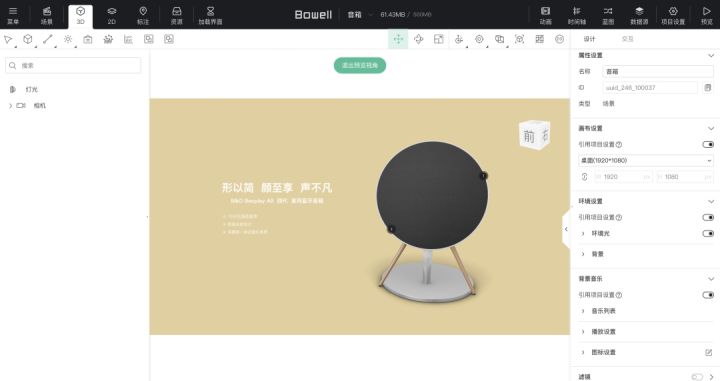720x381 pixels.
Task: Choose the cube primitive tool
Action: tap(28, 39)
